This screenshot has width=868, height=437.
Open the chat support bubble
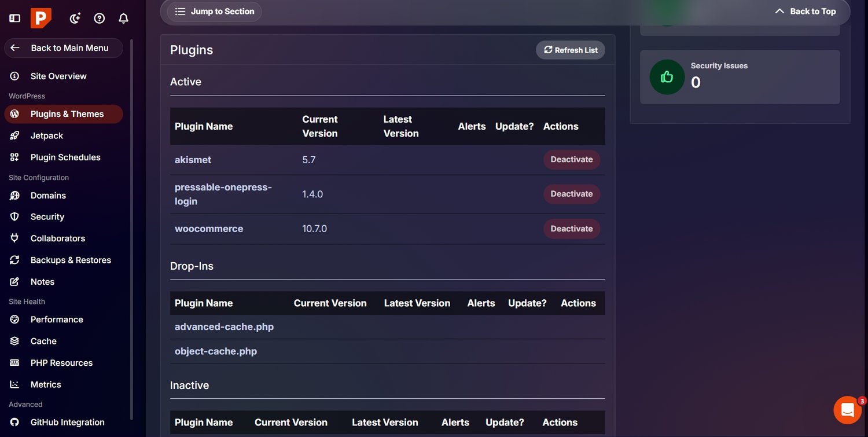click(848, 410)
